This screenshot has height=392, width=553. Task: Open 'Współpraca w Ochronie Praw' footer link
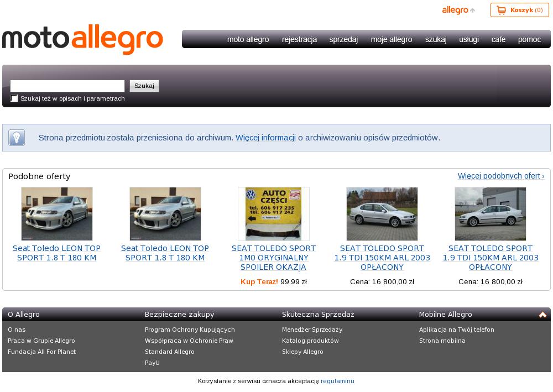pos(189,341)
